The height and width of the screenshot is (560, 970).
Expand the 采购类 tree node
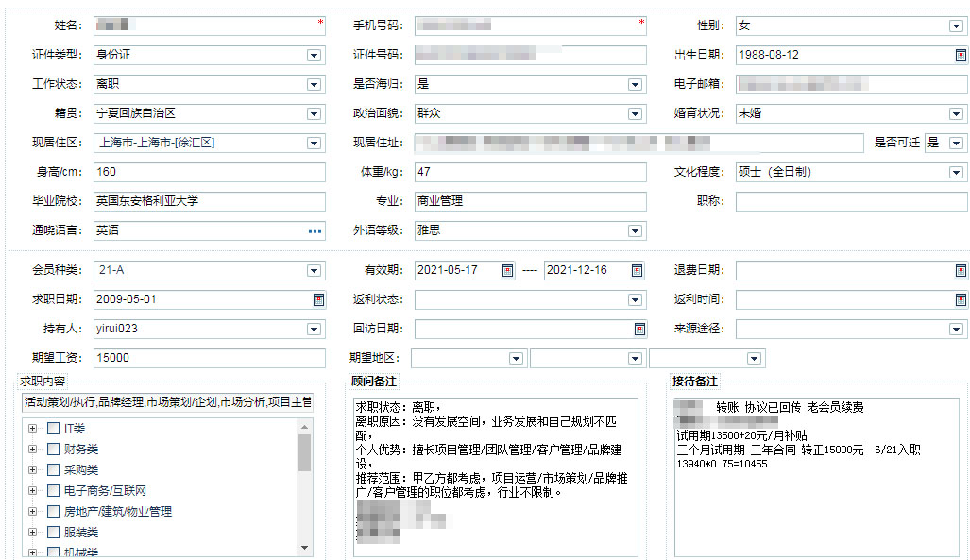coord(32,469)
